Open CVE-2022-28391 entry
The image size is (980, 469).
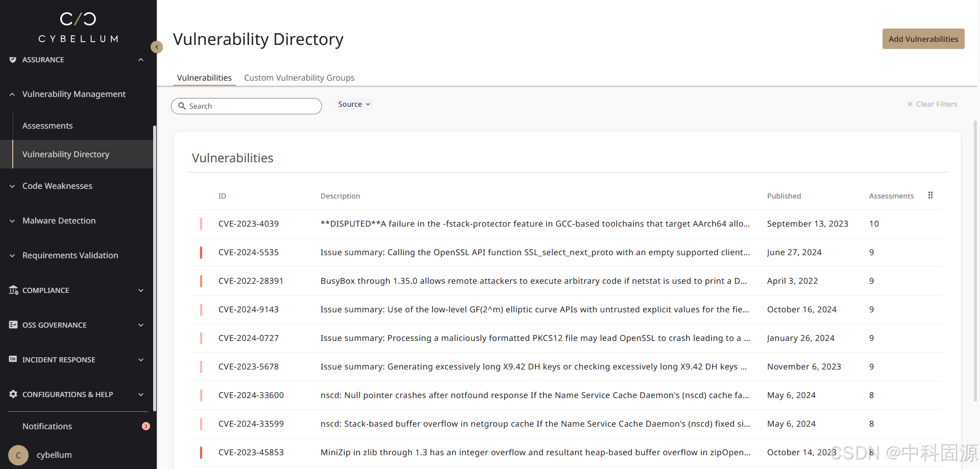pyautogui.click(x=251, y=281)
